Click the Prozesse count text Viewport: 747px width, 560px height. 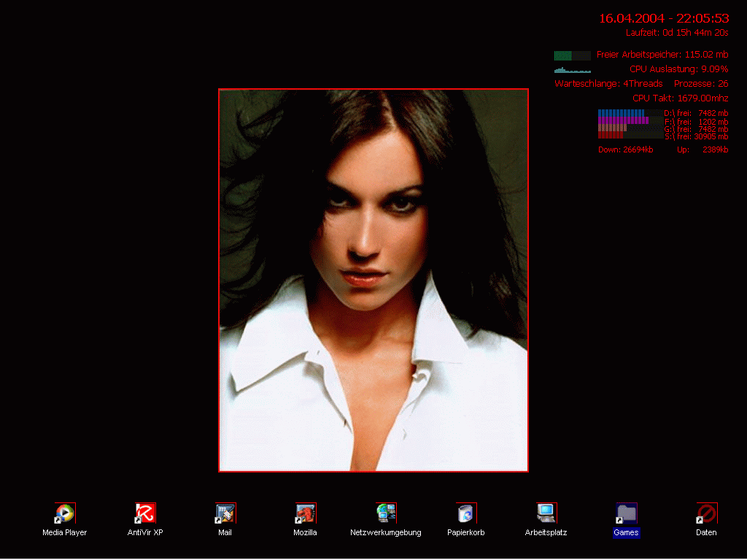[700, 84]
